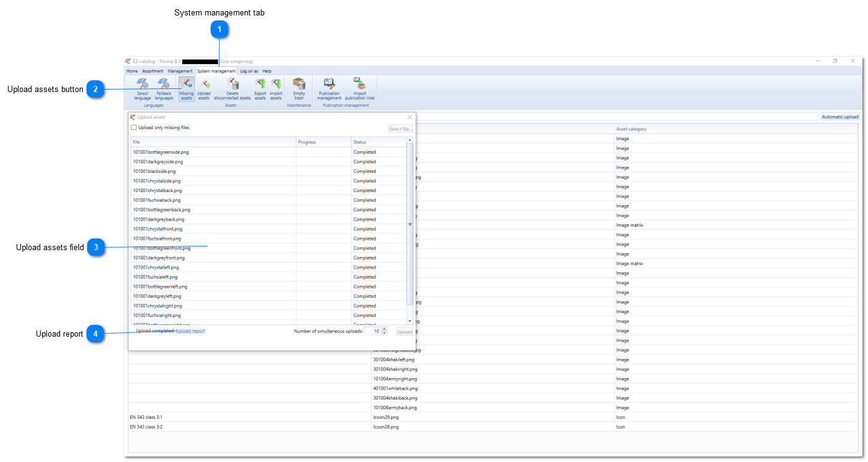Screen dimensions: 868x462
Task: Close the Upload assets dialog
Action: pyautogui.click(x=410, y=117)
